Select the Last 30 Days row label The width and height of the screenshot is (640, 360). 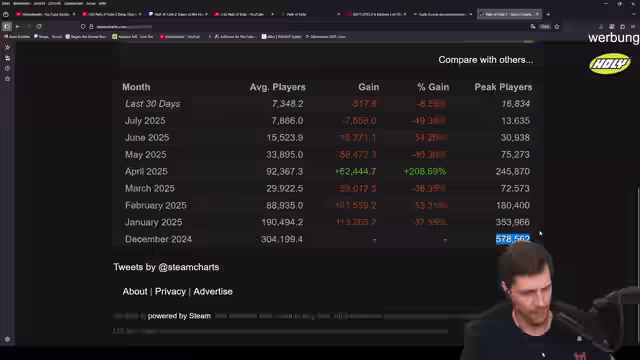[152, 104]
